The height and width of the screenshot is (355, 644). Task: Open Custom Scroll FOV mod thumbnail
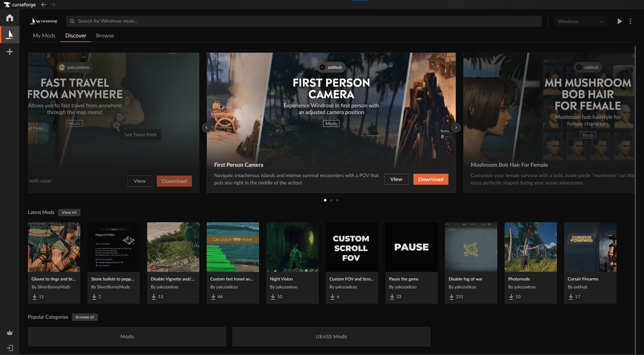(352, 247)
